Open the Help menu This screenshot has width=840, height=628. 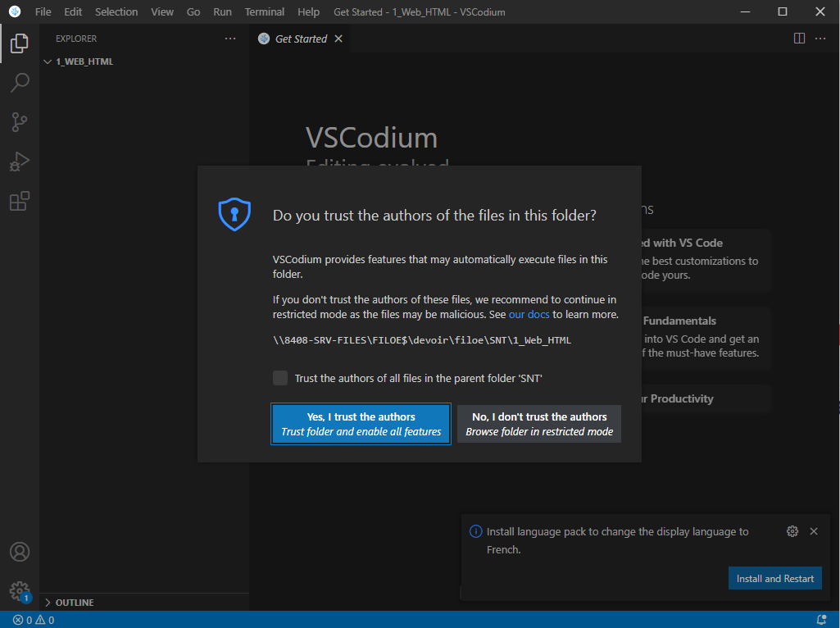click(309, 11)
